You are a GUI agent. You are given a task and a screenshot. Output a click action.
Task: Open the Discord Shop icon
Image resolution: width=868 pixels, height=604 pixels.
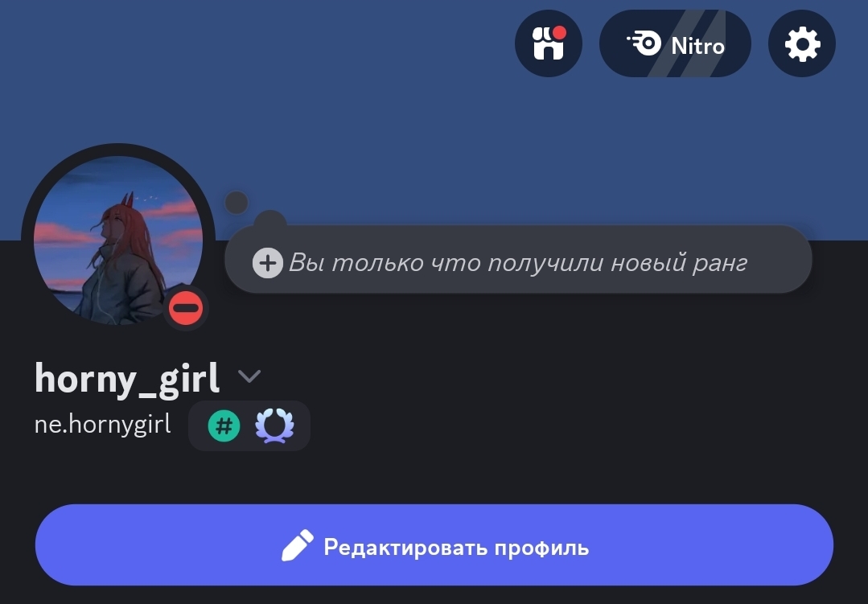pos(548,43)
